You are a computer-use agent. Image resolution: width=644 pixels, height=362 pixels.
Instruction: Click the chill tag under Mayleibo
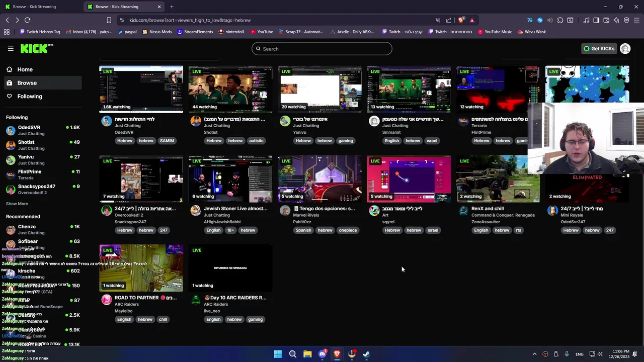pyautogui.click(x=163, y=319)
